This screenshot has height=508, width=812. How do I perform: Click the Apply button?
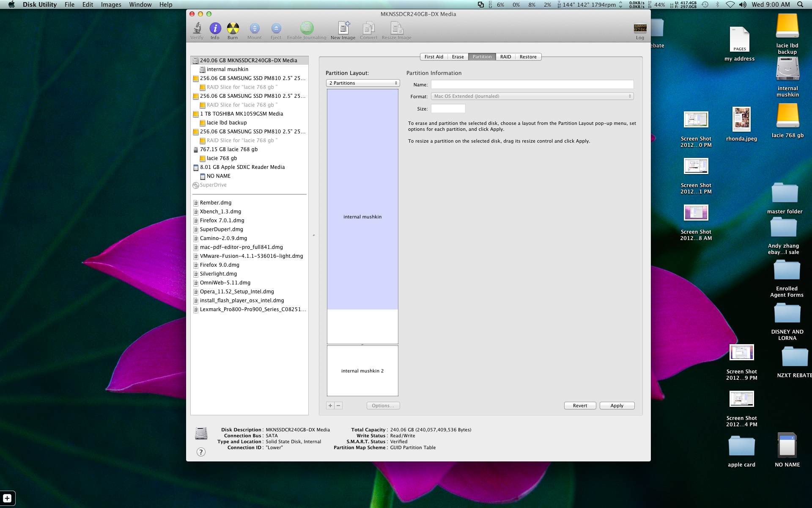pos(617,406)
